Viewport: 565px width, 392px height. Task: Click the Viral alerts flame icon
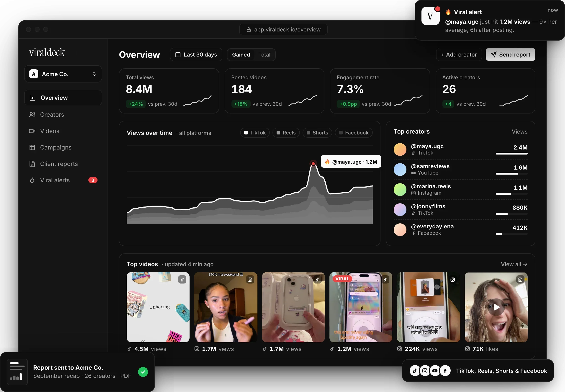tap(32, 180)
